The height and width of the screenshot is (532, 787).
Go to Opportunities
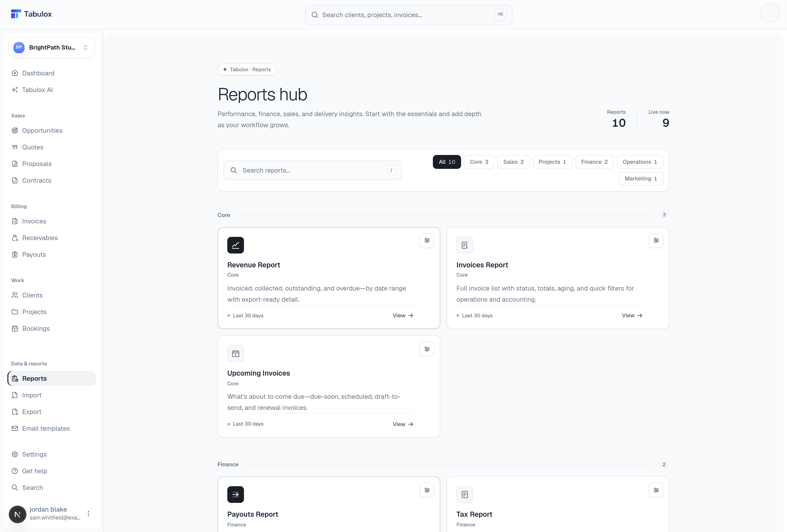[51, 131]
